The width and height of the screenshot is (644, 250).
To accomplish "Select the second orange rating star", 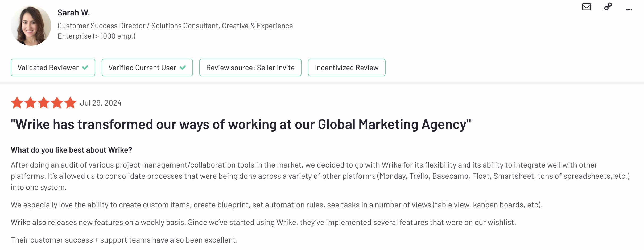I will (x=30, y=103).
